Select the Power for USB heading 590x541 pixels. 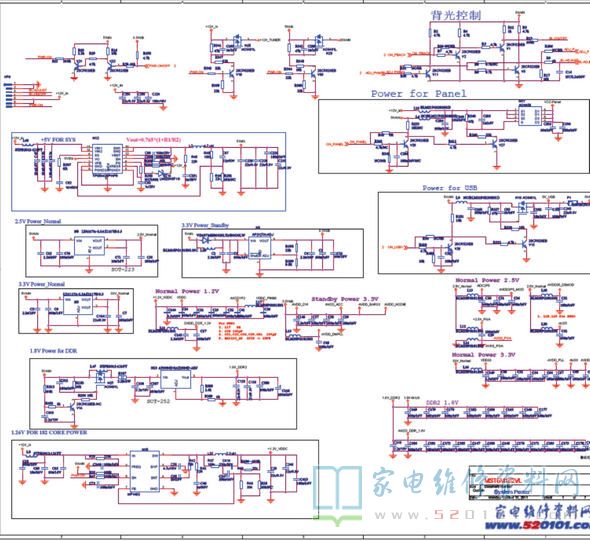[x=450, y=187]
